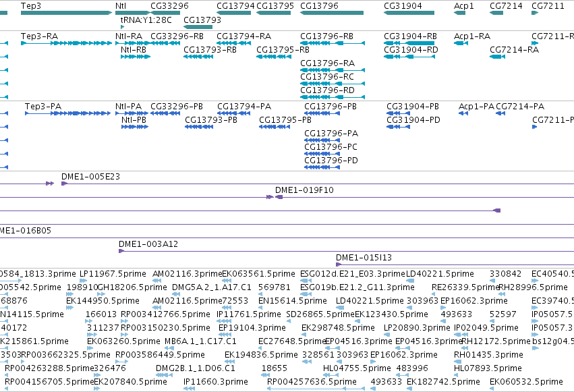Click the LP11967.5prime EST label
The height and width of the screenshot is (392, 574).
[113, 274]
